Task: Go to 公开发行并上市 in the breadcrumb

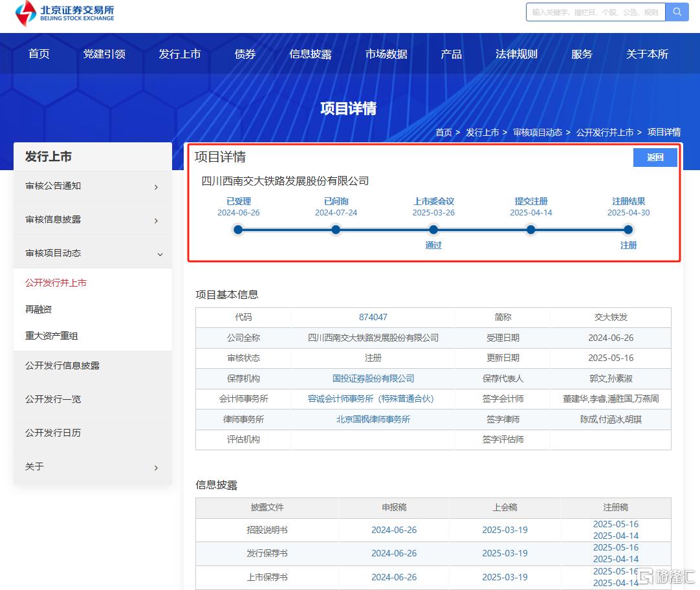Action: 604,133
